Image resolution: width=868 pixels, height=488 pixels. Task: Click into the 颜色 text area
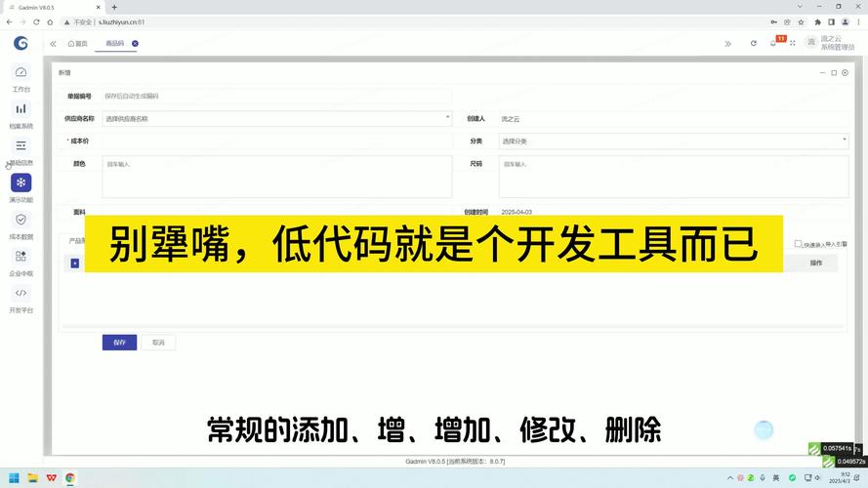pos(276,177)
